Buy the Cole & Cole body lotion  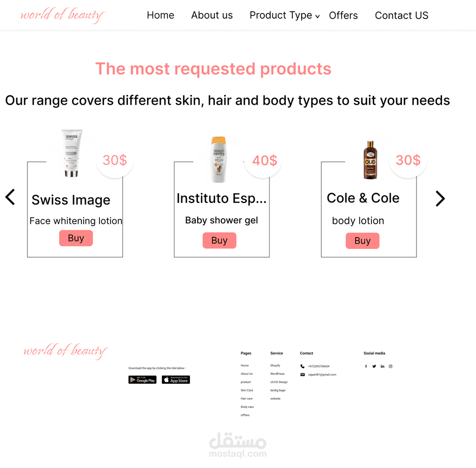[363, 241]
